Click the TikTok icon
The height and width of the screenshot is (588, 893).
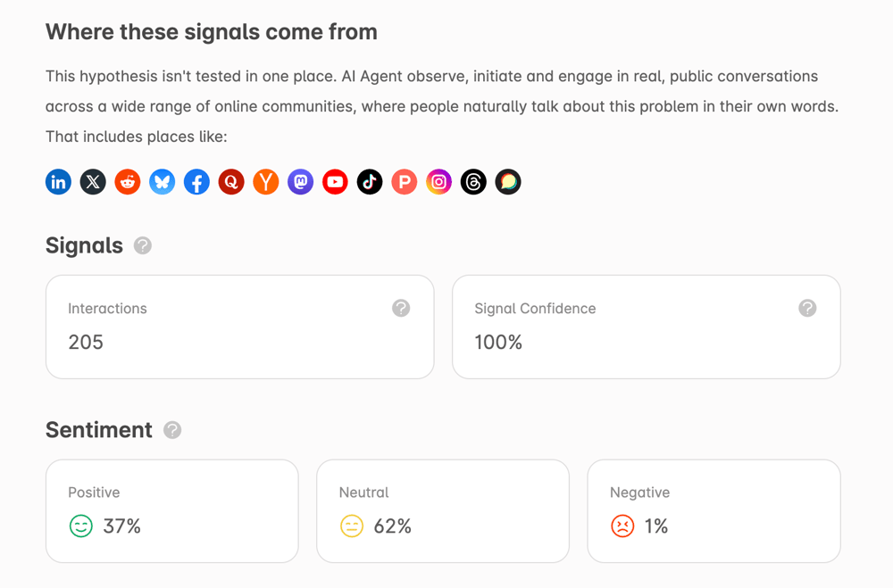(370, 182)
